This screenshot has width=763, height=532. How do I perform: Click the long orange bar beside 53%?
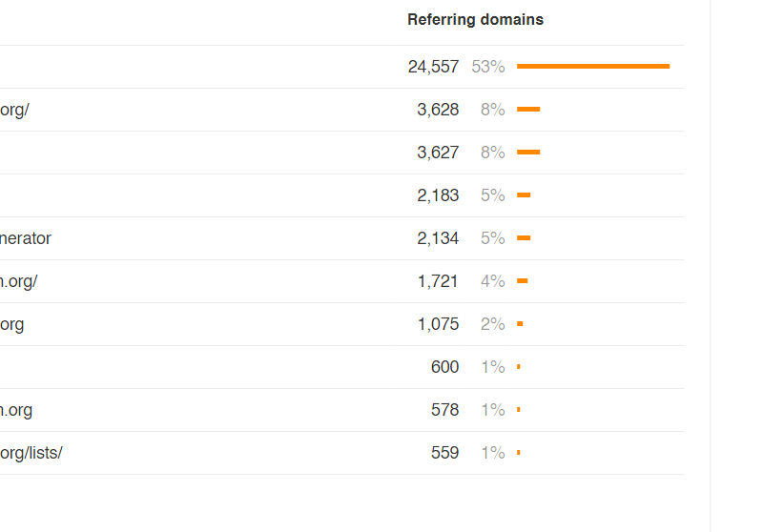pos(592,66)
